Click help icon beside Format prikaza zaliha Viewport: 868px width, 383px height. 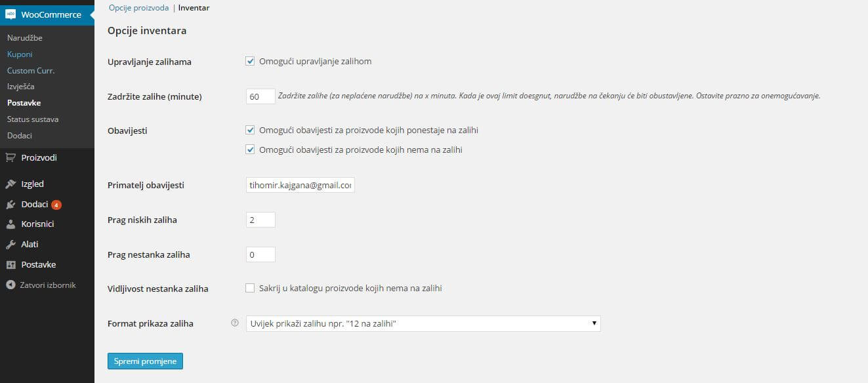pos(235,323)
